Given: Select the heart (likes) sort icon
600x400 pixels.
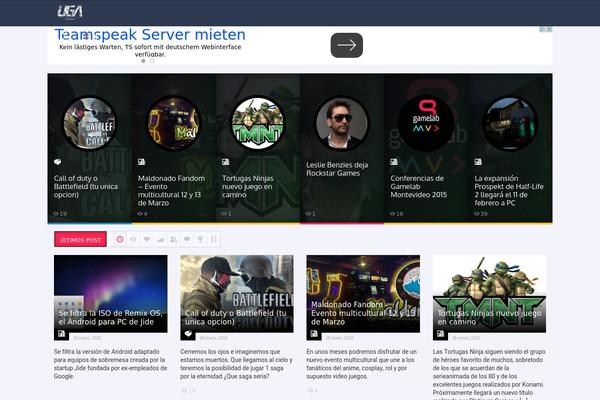Looking at the screenshot, I should click(x=147, y=239).
